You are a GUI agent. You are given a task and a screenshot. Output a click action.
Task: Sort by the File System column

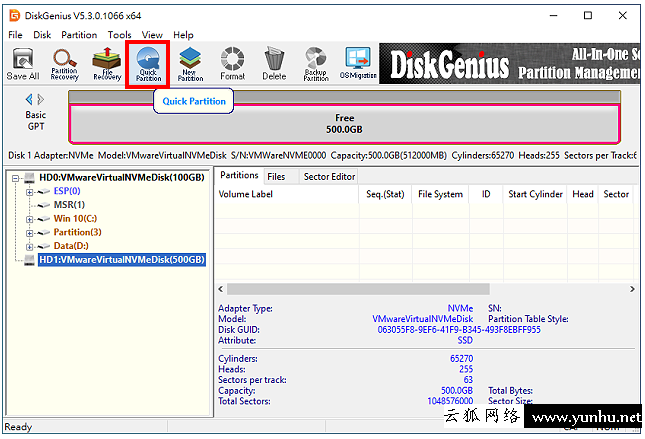pyautogui.click(x=440, y=194)
